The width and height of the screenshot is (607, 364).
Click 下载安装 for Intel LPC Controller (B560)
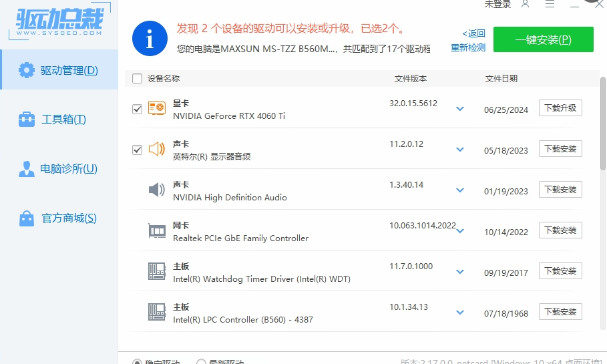[560, 312]
